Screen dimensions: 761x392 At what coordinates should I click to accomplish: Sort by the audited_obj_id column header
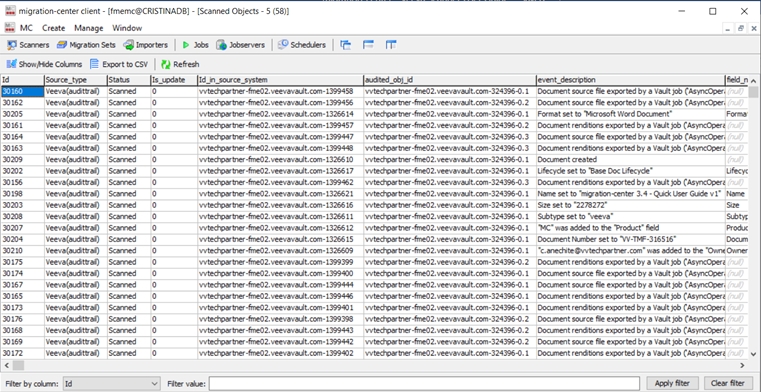[450, 80]
